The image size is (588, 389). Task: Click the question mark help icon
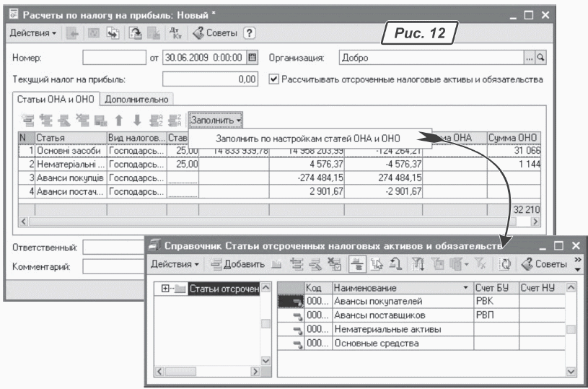point(250,34)
